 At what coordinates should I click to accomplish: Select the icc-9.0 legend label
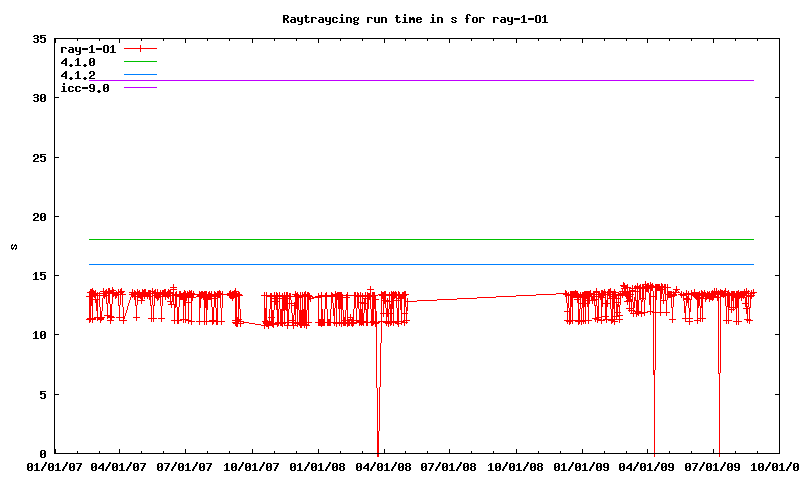tap(85, 88)
